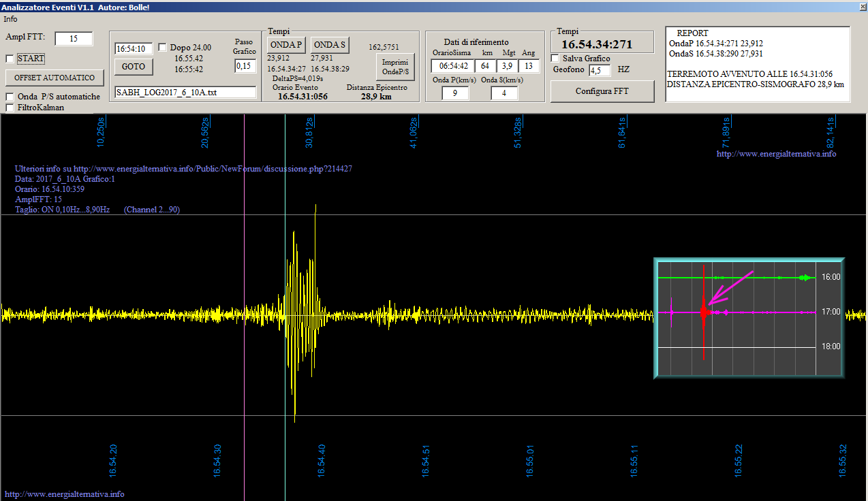Click the "16.54.40" time axis label
The width and height of the screenshot is (868, 501).
[322, 460]
